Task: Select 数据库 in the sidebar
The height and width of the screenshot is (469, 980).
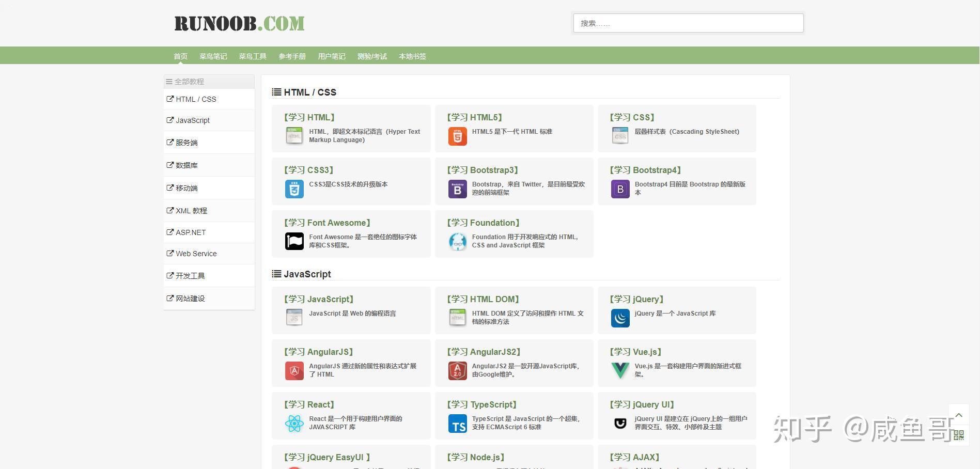Action: point(209,165)
